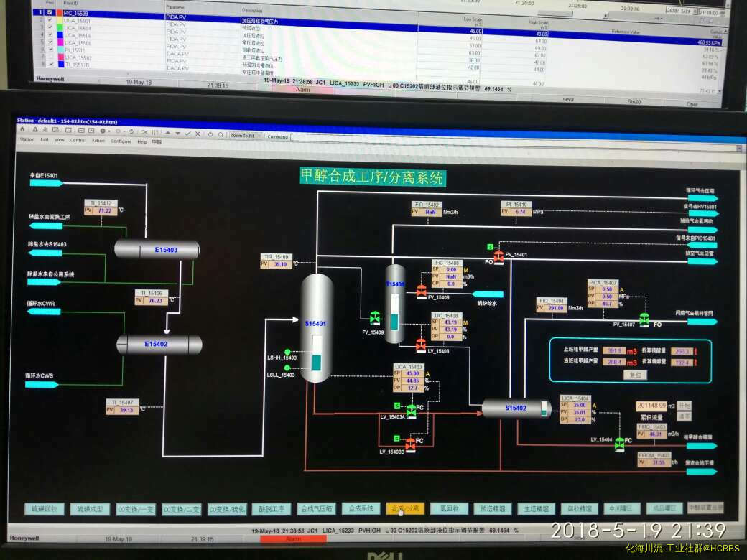The image size is (747, 560).
Task: Click the FV_15408 control valve symbol
Action: [x=422, y=291]
